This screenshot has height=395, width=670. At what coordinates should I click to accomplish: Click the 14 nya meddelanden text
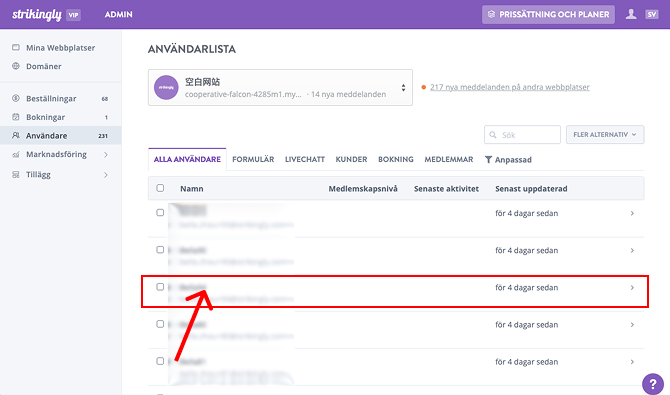pyautogui.click(x=348, y=94)
